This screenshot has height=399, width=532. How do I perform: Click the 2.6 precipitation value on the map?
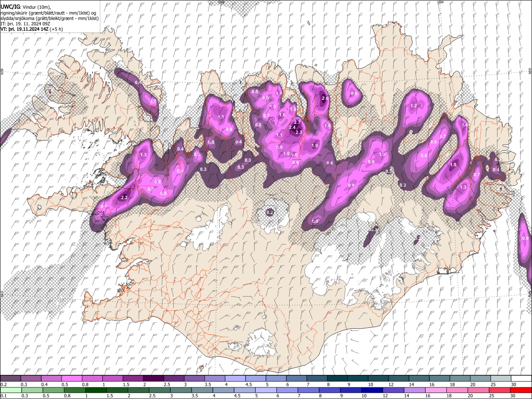point(325,99)
